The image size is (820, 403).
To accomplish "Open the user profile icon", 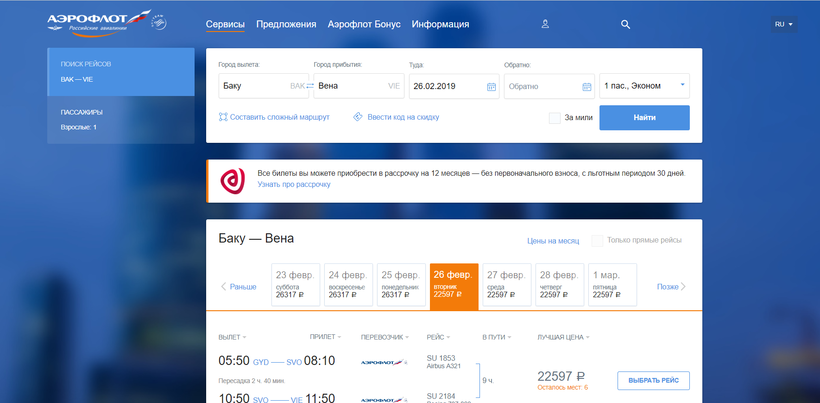I will pyautogui.click(x=545, y=24).
